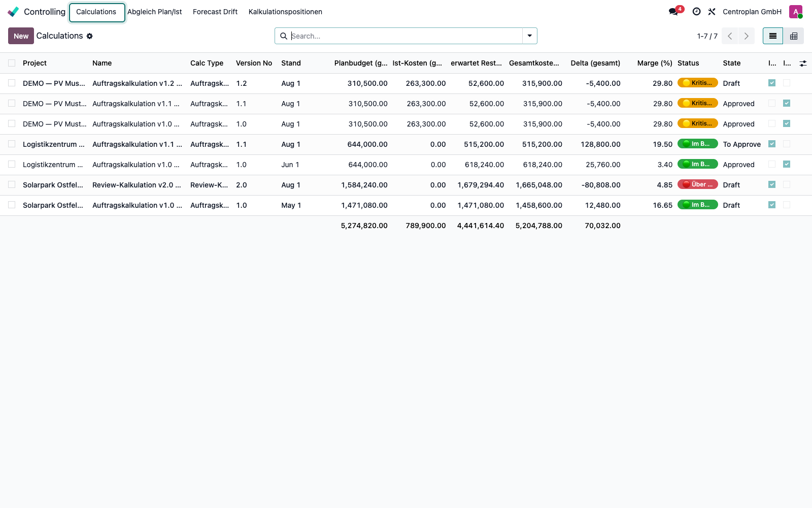Click the 'Review-Kalkulation v2.0' name cell

137,185
